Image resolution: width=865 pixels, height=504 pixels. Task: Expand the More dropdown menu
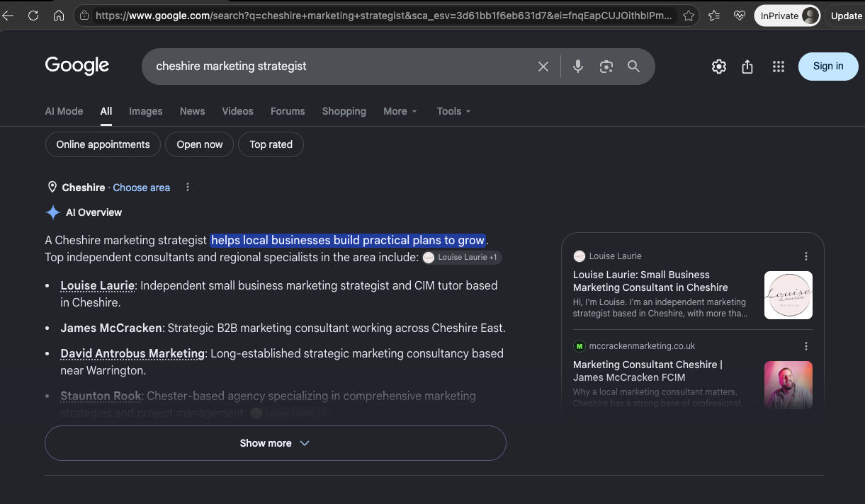(400, 111)
